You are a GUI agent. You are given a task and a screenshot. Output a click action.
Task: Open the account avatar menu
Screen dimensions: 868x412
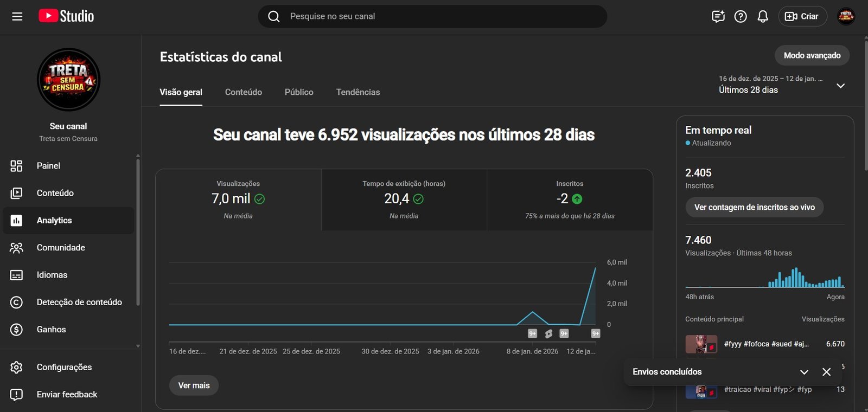[846, 16]
